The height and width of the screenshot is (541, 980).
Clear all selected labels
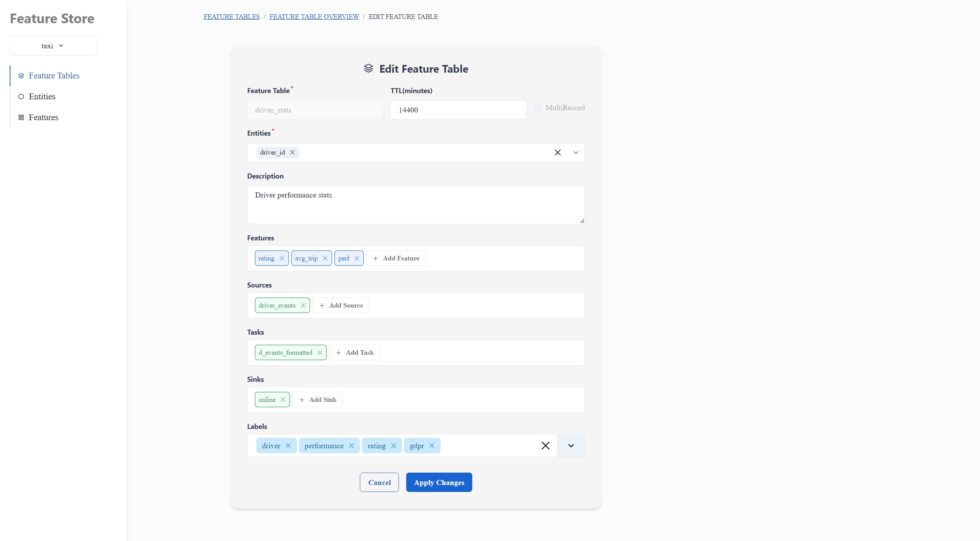point(545,446)
